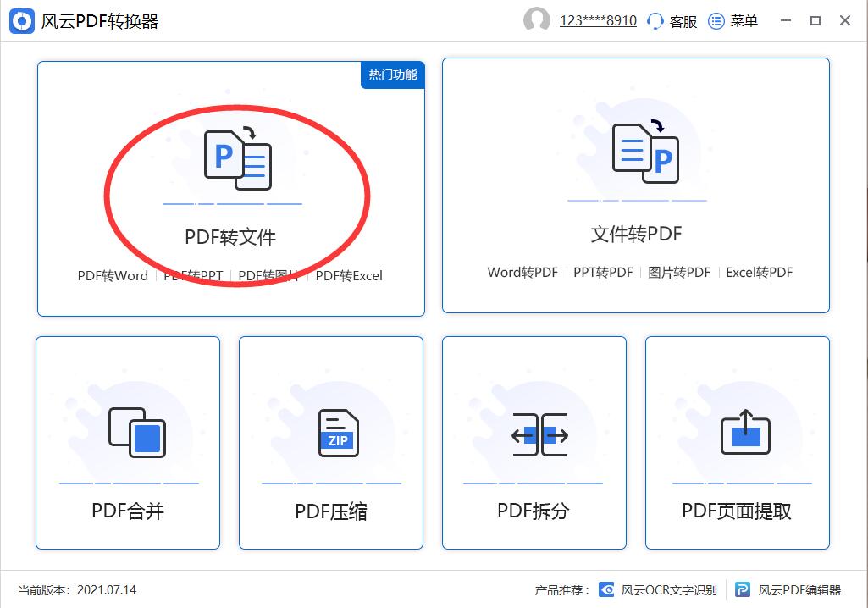Click the 风云OCR文字识别 eye icon
This screenshot has height=608, width=868.
606,589
